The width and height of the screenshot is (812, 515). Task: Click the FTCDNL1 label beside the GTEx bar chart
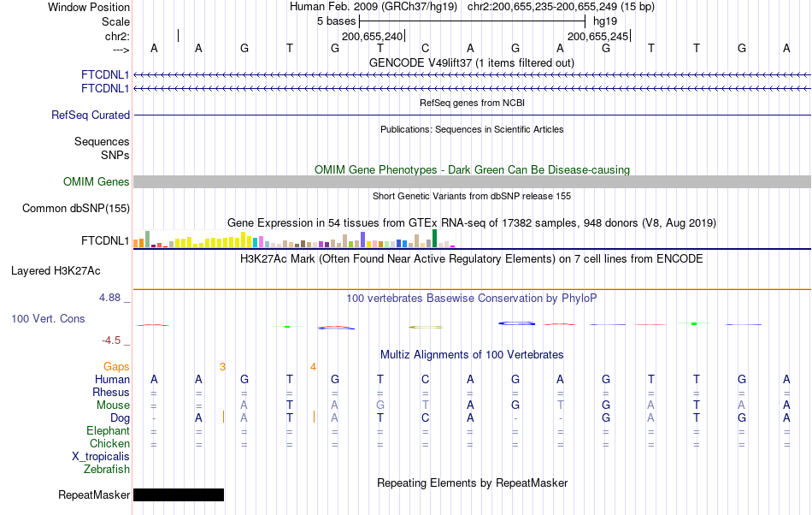coord(105,241)
